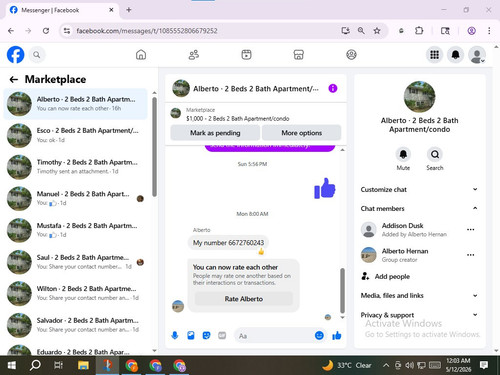Click the Mark as pending button
Screen dimensions: 500x375
(x=215, y=133)
